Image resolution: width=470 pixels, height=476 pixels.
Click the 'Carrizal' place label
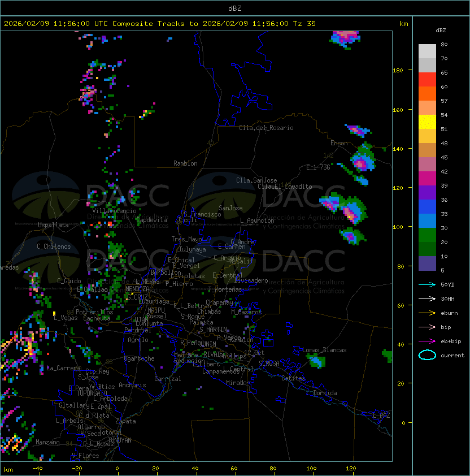point(168,379)
